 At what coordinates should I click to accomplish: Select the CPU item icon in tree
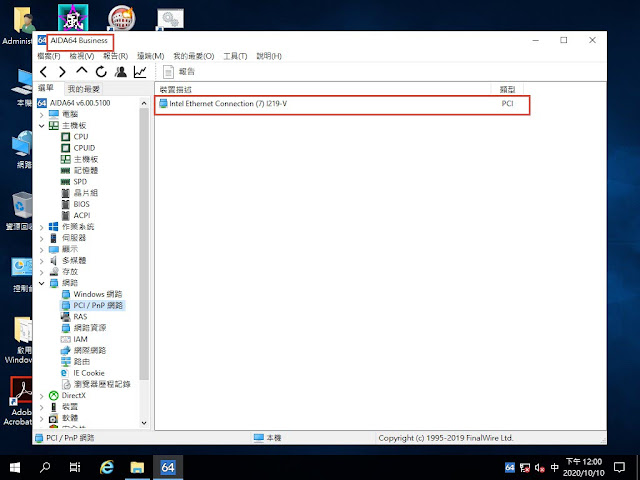65,137
